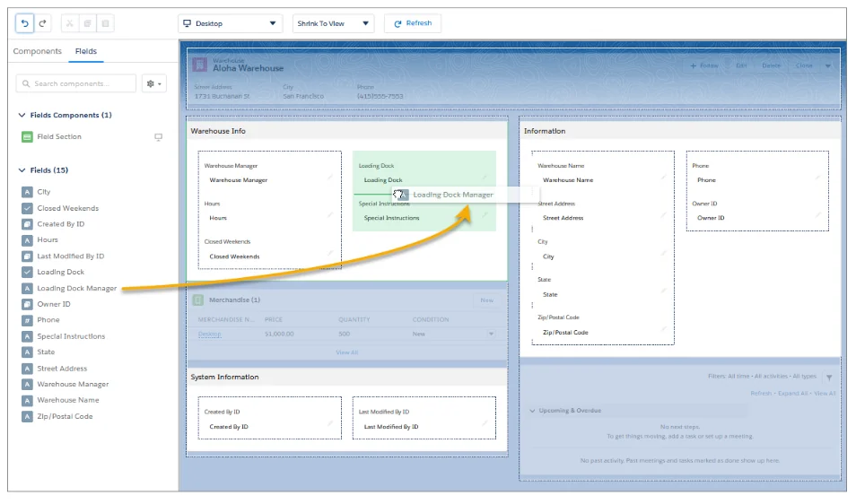Click the Clone button in header
Screen dimensions: 856x504
(x=804, y=65)
